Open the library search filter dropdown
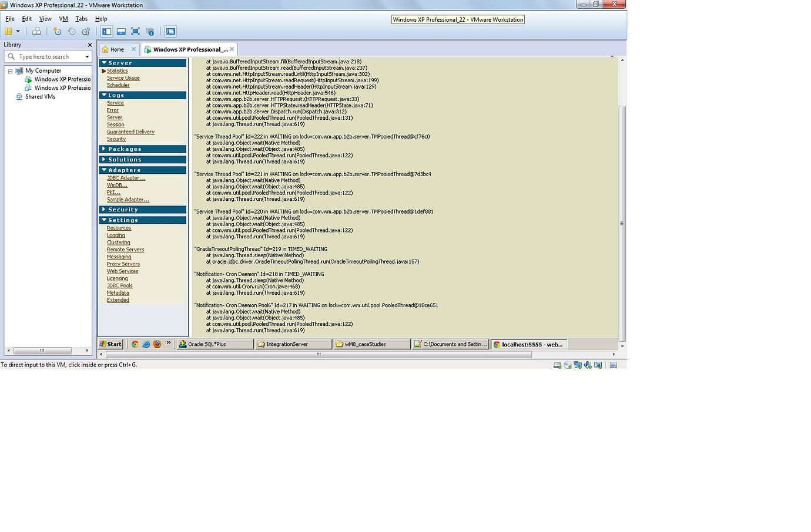 coord(87,57)
